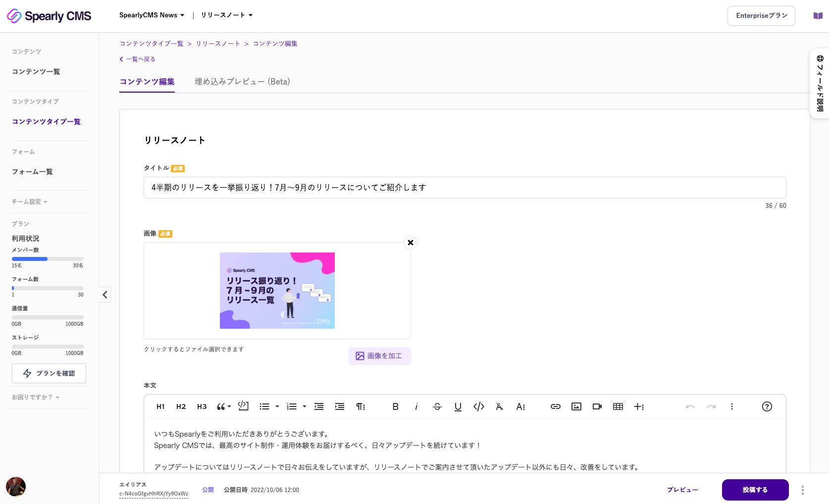Toggle underline formatting
829x504 pixels.
pos(458,406)
